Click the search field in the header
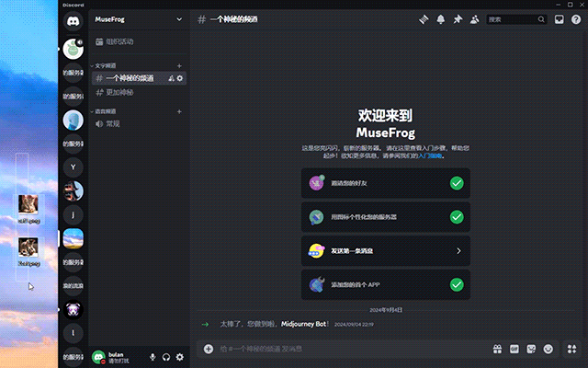Screen dimensions: 588x368 pos(516,19)
